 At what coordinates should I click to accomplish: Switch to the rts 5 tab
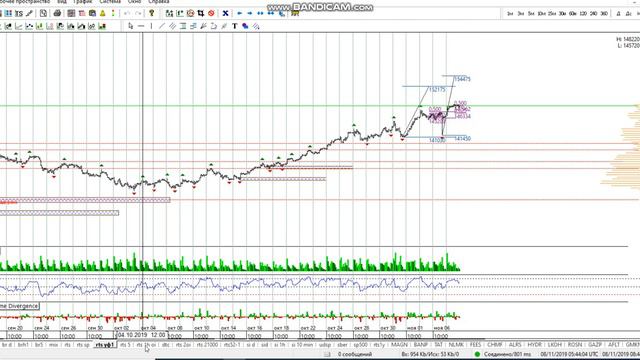point(125,345)
